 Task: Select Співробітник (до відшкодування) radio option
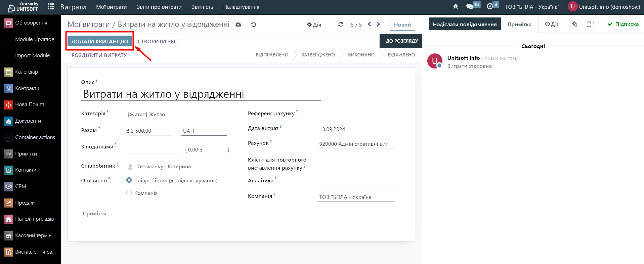tap(129, 180)
